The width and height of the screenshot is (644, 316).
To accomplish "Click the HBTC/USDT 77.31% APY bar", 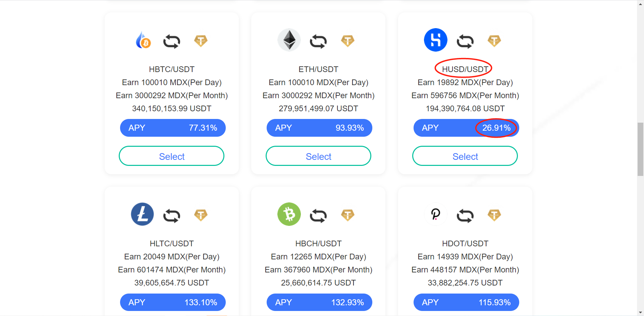I will 173,128.
